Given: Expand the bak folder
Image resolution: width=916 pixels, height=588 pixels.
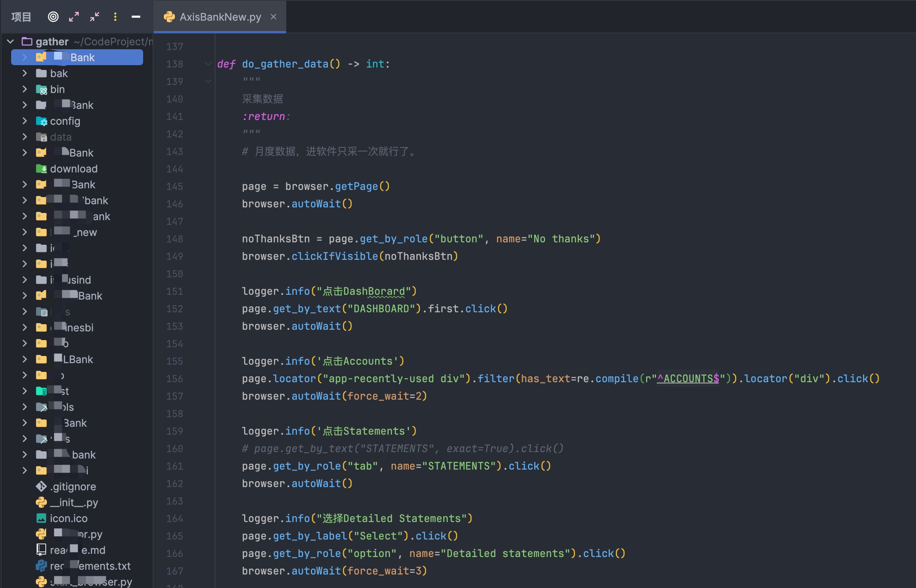Looking at the screenshot, I should coord(25,73).
